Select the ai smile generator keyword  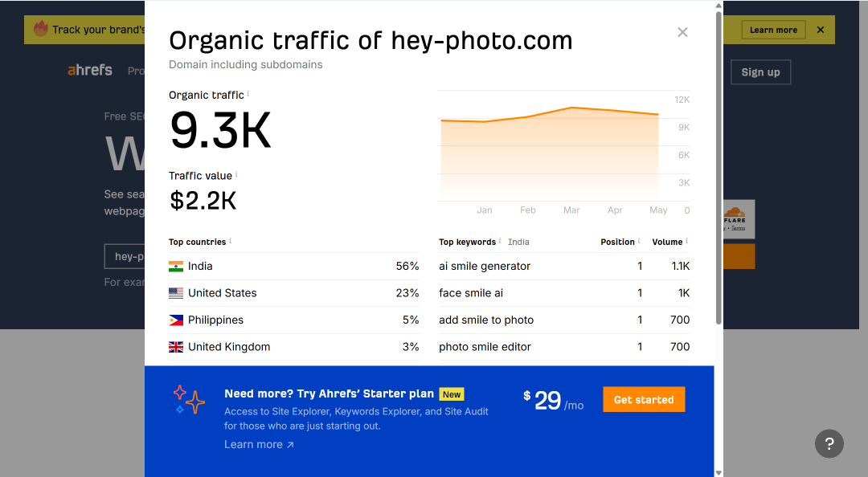[x=485, y=266]
